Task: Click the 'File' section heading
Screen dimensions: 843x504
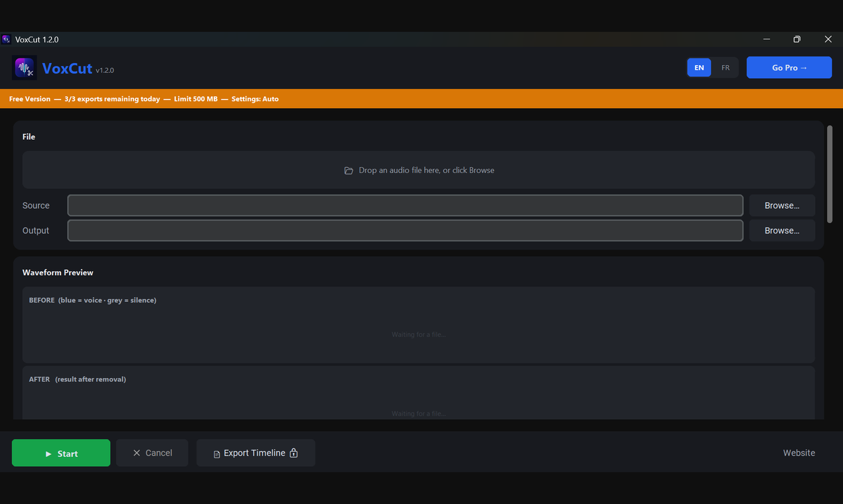Action: tap(29, 137)
